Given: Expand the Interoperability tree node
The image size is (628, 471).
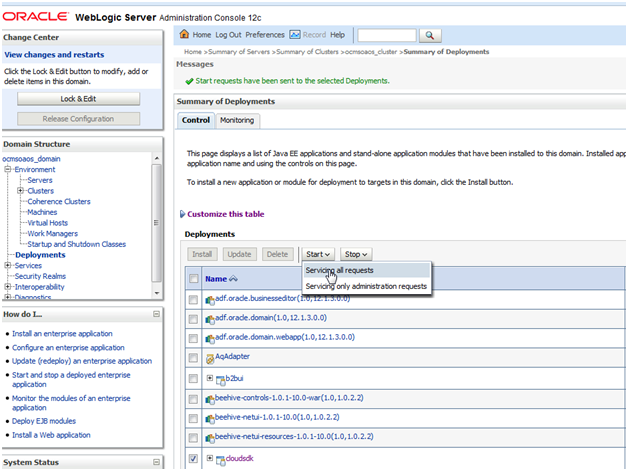Looking at the screenshot, I should click(8, 287).
